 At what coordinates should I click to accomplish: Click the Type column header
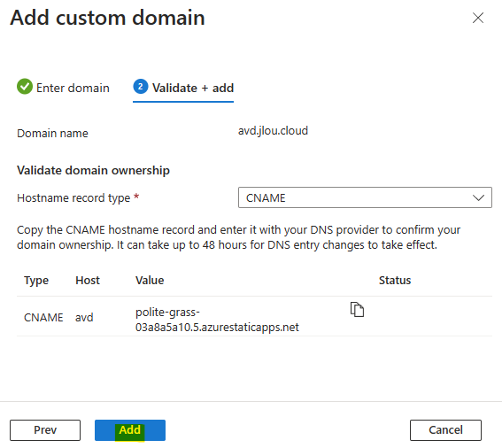(x=36, y=280)
